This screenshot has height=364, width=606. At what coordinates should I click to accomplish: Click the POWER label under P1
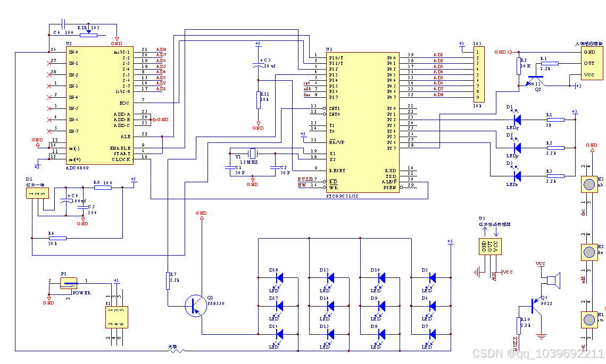tap(81, 293)
